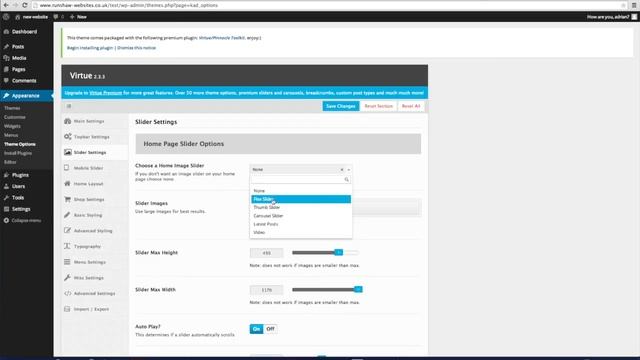Click the Home Layout house icon
The image size is (640, 360).
(x=67, y=184)
